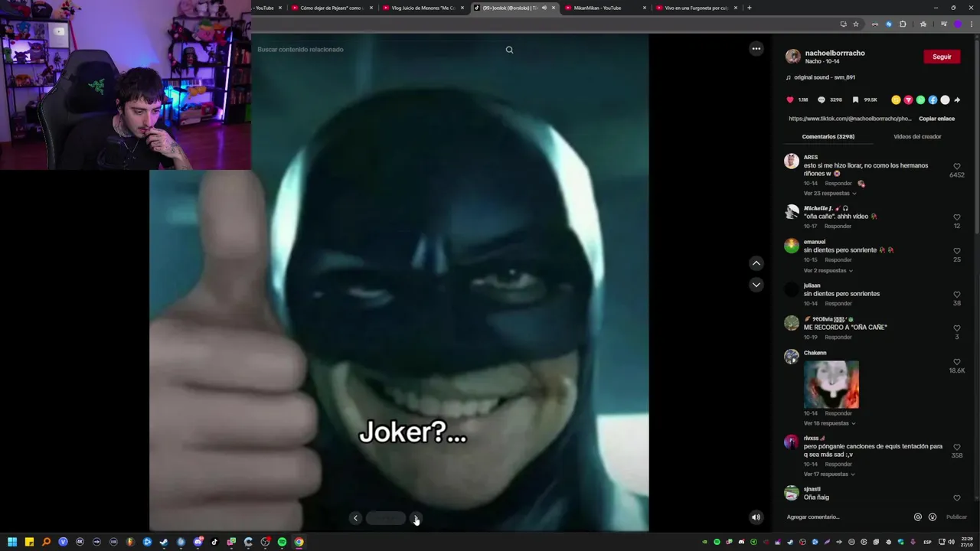The width and height of the screenshot is (980, 551).
Task: Open new browser tab with plus
Action: click(749, 8)
